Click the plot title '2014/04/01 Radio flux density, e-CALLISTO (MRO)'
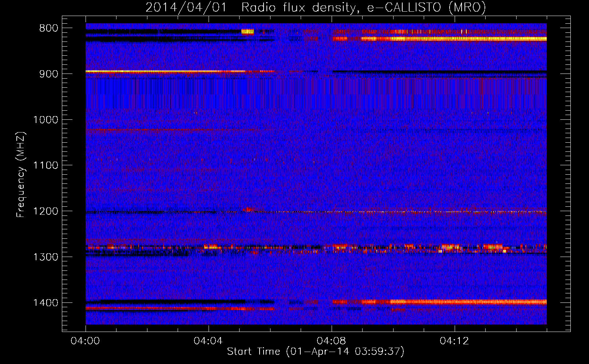Image resolution: width=589 pixels, height=364 pixels. (x=316, y=7)
